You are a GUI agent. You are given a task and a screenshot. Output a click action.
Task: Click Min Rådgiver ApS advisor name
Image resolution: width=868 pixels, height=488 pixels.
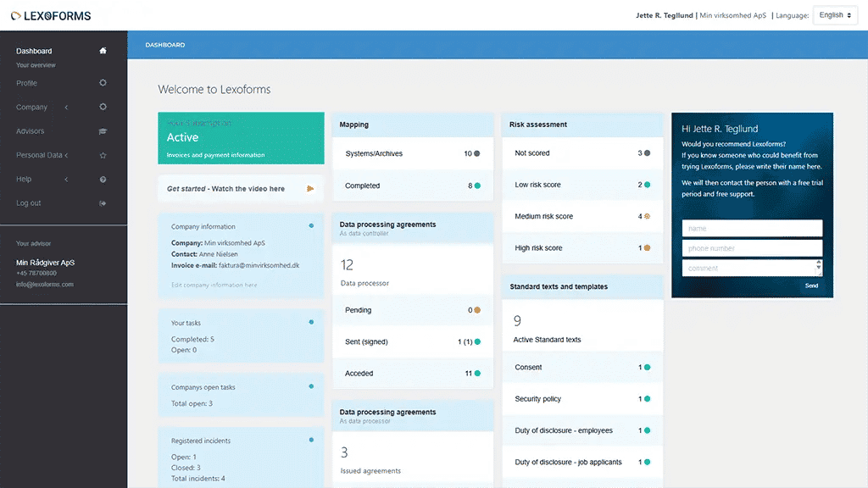point(46,263)
